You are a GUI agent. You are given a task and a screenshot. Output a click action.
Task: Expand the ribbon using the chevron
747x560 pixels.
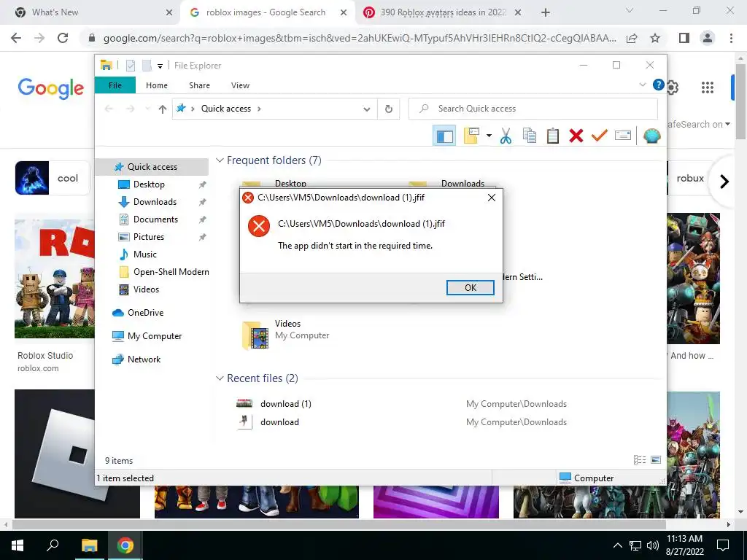pos(642,85)
